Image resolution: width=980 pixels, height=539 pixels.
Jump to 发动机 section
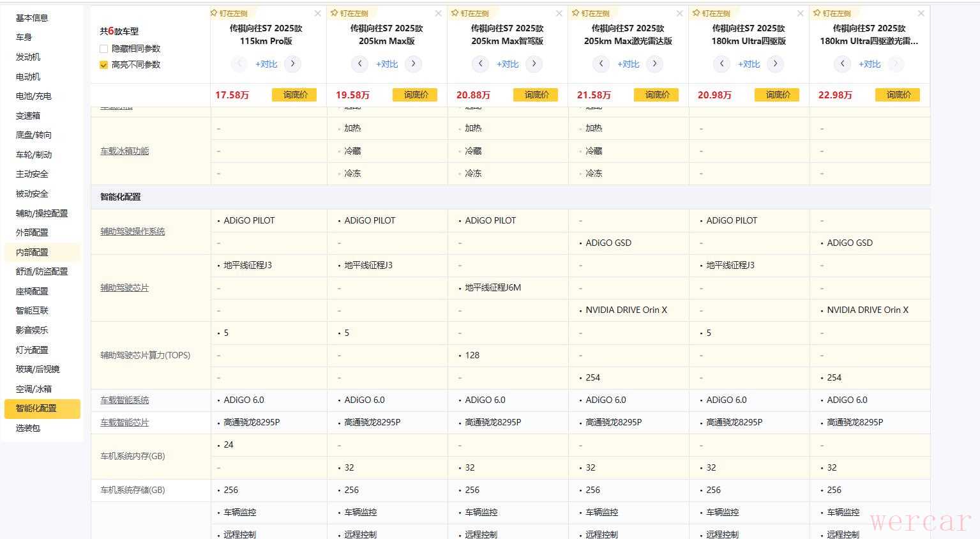(28, 57)
